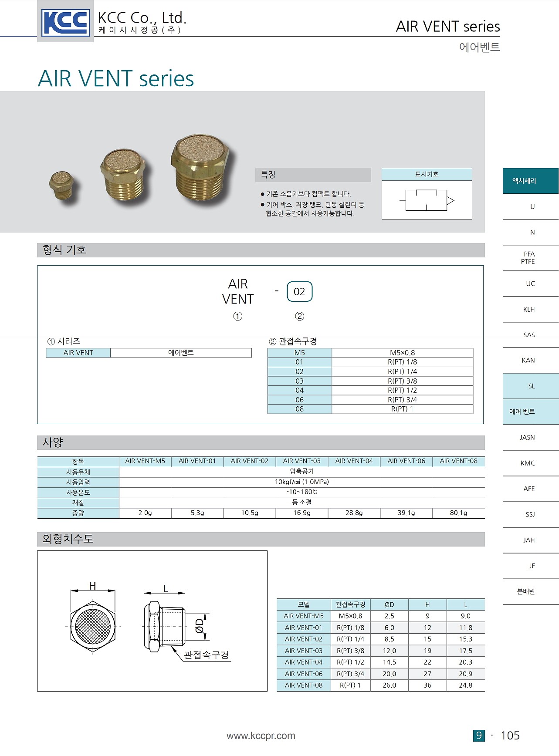Click the 압축공기 value in 사용유체 row
559x756 pixels.
click(302, 472)
